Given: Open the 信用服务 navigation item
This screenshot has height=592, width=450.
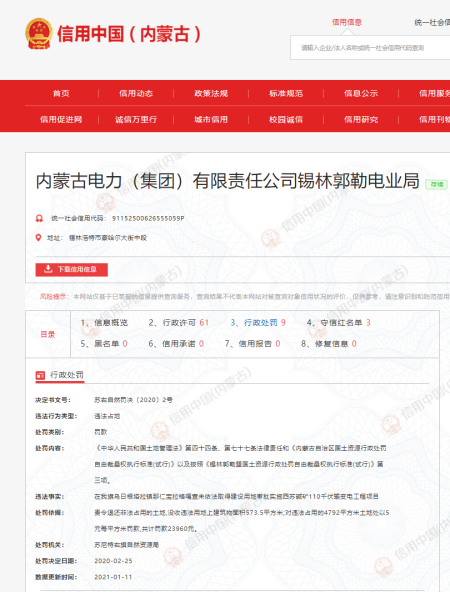Looking at the screenshot, I should point(434,93).
